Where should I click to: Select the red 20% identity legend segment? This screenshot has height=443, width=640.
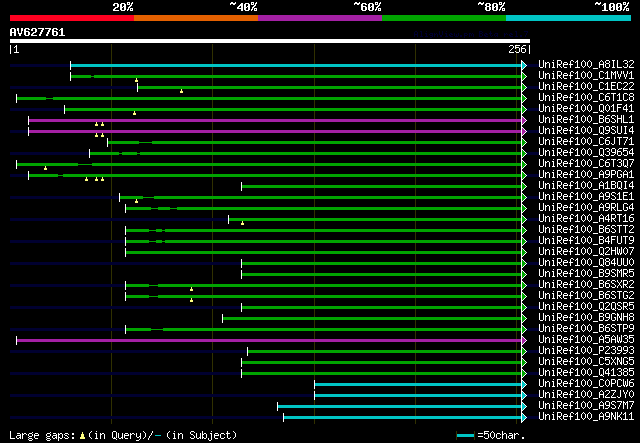[x=72, y=18]
